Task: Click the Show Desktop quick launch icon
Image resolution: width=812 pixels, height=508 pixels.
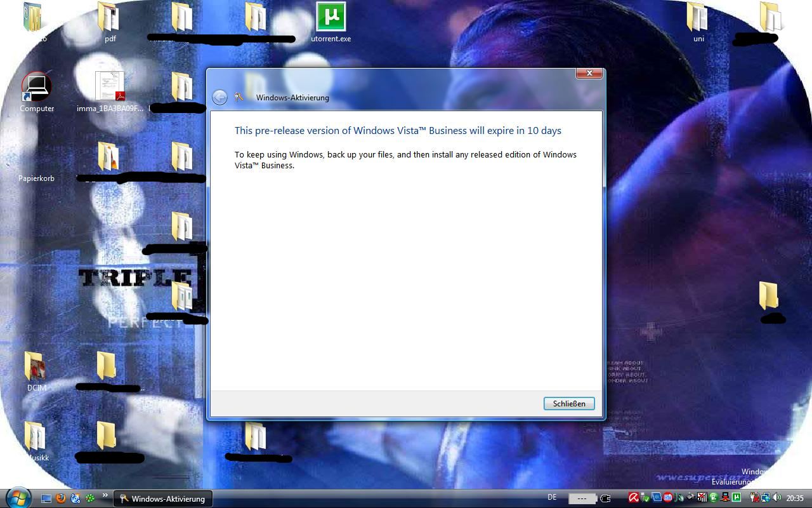Action: click(46, 498)
